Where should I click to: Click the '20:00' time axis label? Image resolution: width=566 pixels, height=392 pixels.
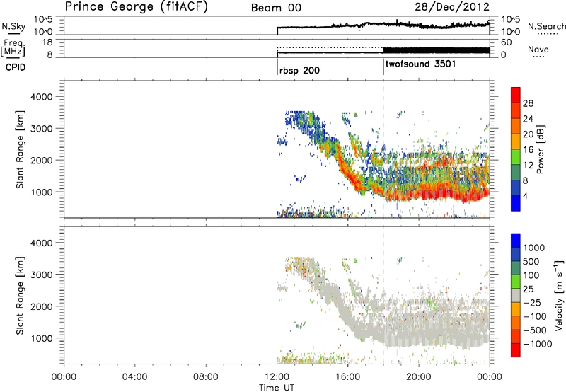tap(419, 377)
